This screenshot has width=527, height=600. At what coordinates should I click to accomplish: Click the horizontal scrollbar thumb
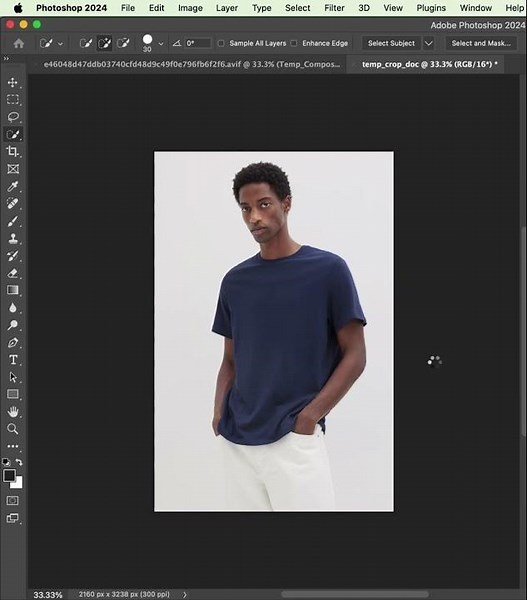(x=355, y=594)
